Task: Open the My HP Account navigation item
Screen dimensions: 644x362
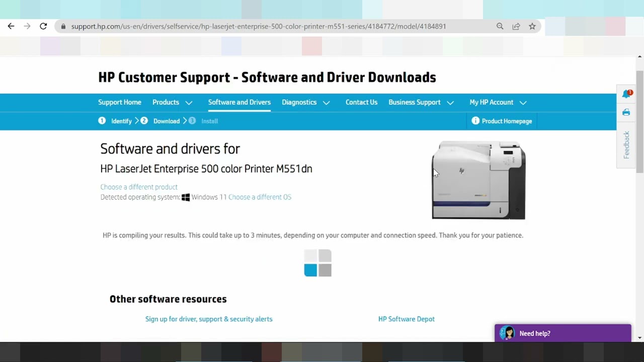Action: pos(491,102)
